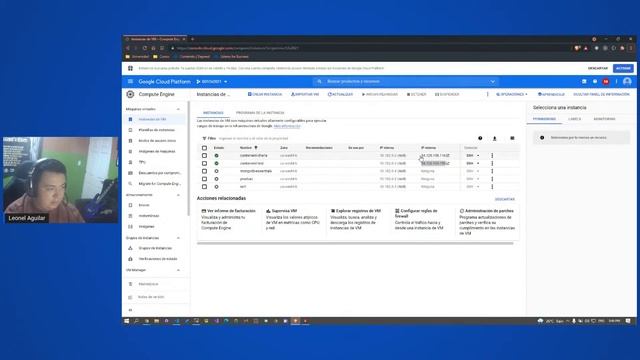Open more actions for the last instance row
The height and width of the screenshot is (360, 640).
coord(492,187)
